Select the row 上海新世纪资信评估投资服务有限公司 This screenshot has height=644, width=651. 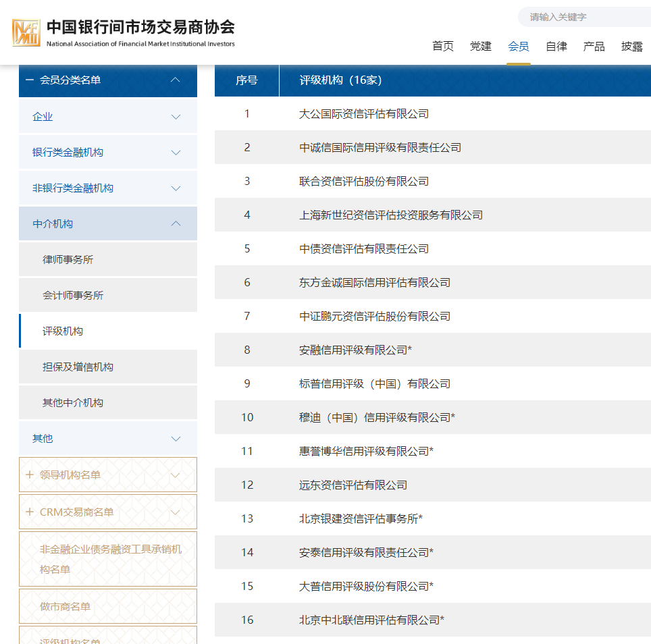(433, 215)
